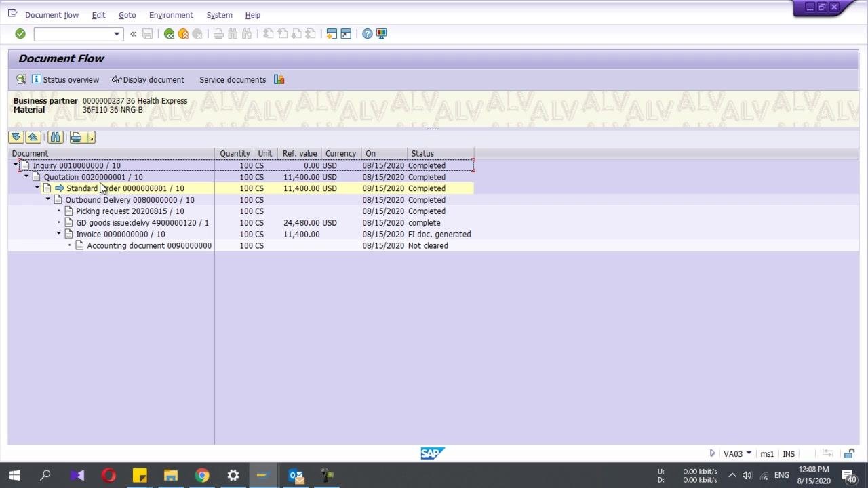Viewport: 868px width, 488px height.
Task: Click the session menu icon left of Document flow
Action: (x=13, y=14)
